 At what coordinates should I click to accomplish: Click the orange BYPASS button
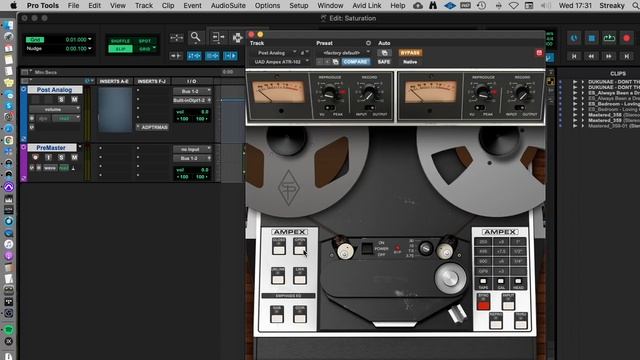[410, 53]
